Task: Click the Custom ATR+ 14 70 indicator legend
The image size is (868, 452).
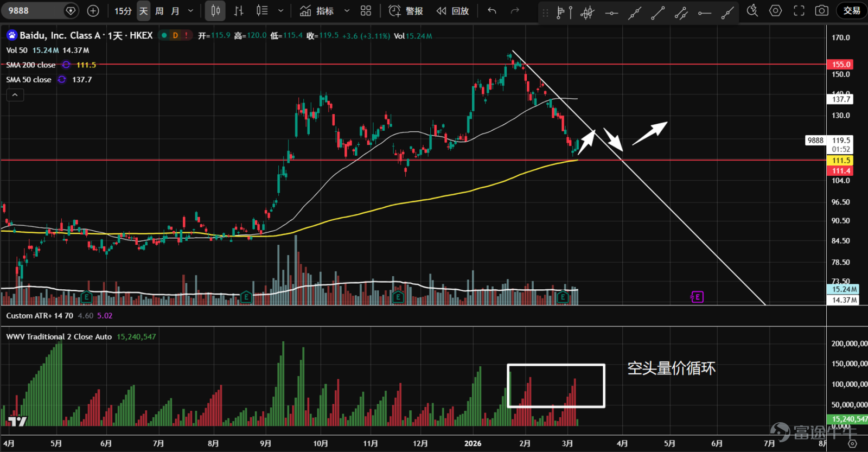Action: click(40, 316)
